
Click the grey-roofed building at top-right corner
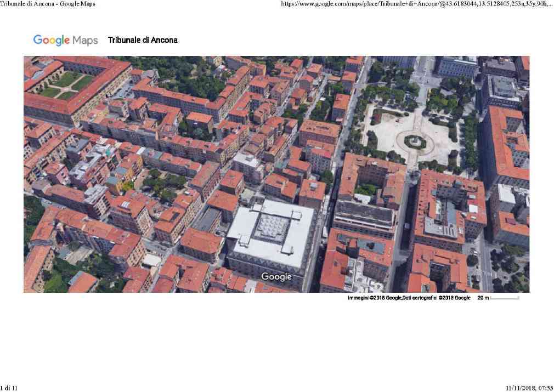[502, 88]
